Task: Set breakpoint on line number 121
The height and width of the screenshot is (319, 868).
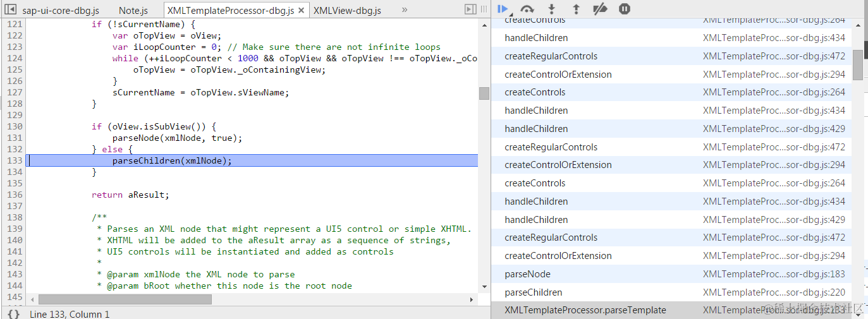Action: coord(13,24)
